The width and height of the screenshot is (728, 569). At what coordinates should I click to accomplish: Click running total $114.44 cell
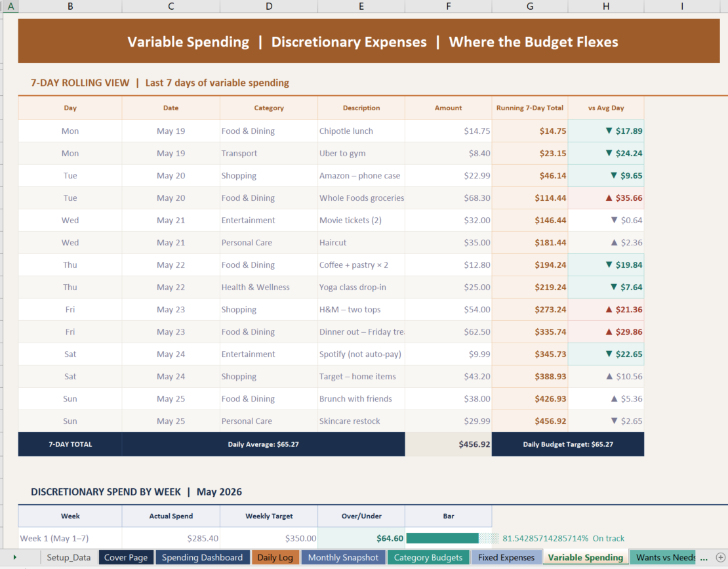pyautogui.click(x=530, y=198)
